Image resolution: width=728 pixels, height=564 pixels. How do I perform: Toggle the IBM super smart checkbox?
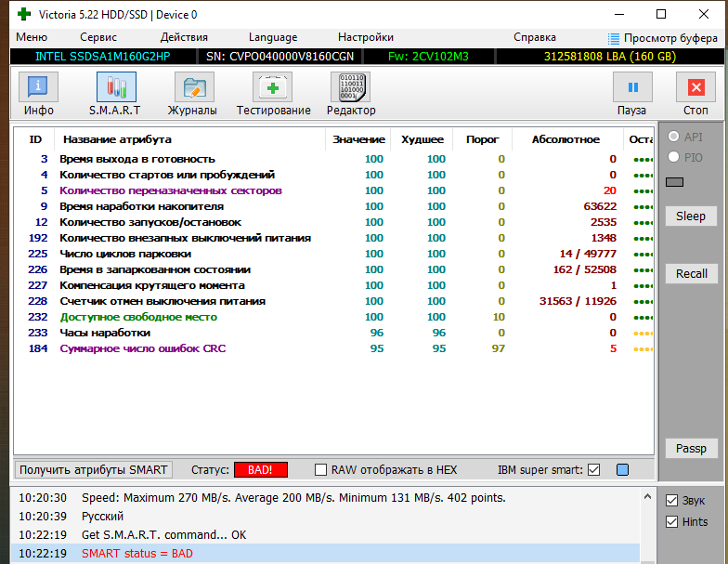point(594,470)
